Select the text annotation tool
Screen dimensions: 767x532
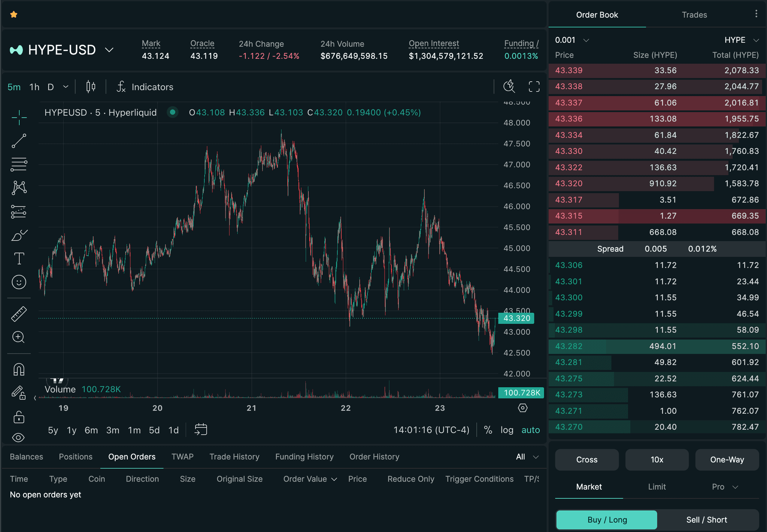(19, 259)
